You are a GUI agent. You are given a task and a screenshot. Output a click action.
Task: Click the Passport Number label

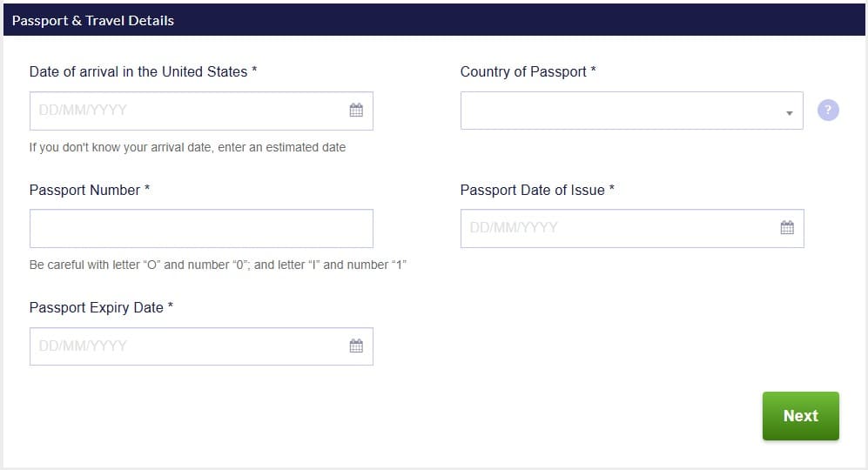(x=84, y=190)
